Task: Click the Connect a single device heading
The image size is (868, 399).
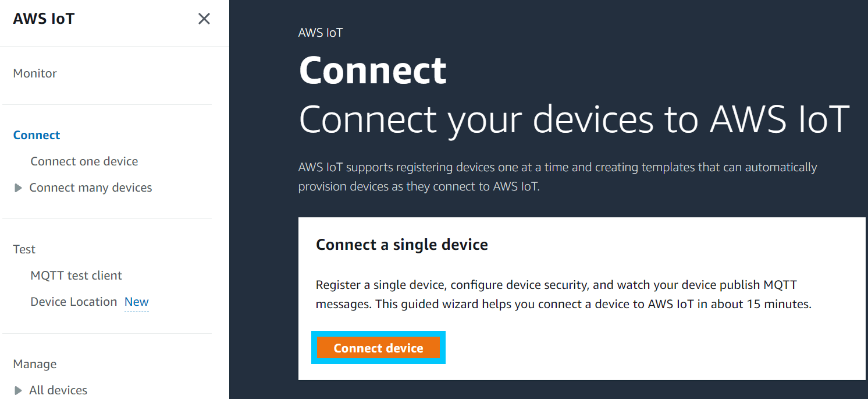Action: click(401, 245)
